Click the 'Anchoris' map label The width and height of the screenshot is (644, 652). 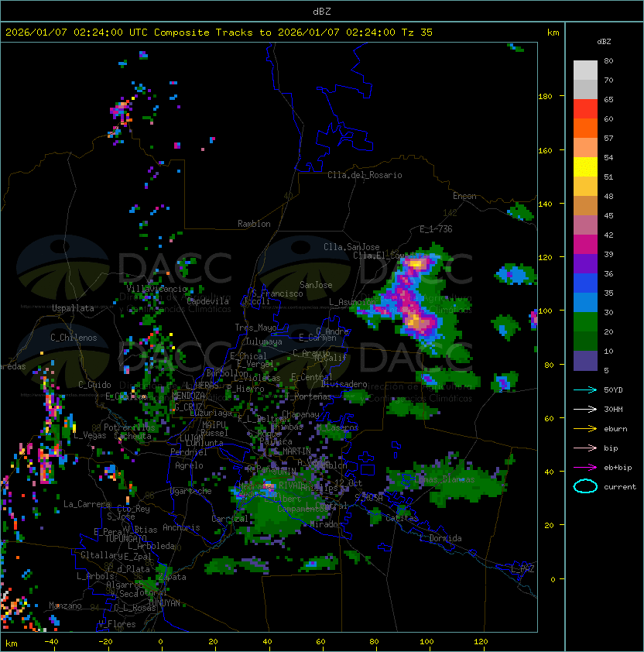[181, 527]
